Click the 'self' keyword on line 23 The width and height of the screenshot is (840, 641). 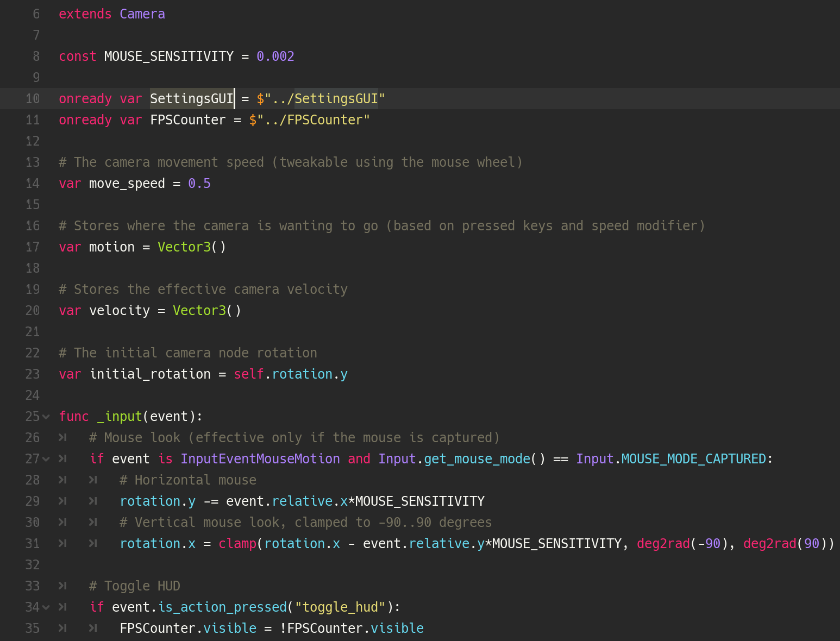pyautogui.click(x=249, y=374)
